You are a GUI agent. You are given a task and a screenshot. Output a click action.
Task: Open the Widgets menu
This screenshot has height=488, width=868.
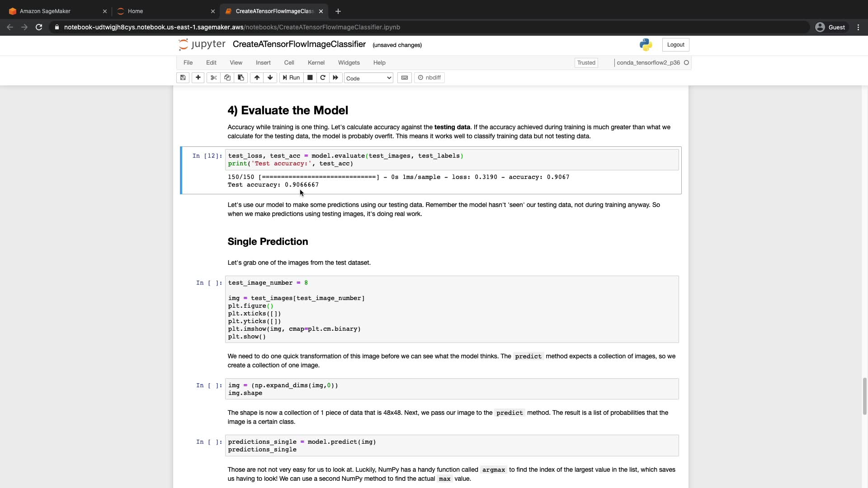point(349,63)
